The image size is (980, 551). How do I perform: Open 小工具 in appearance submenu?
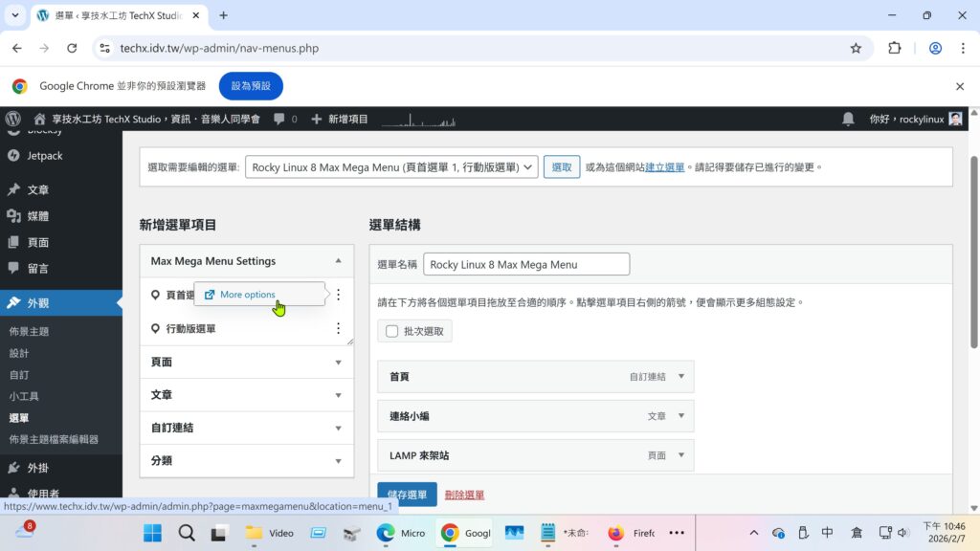coord(24,396)
